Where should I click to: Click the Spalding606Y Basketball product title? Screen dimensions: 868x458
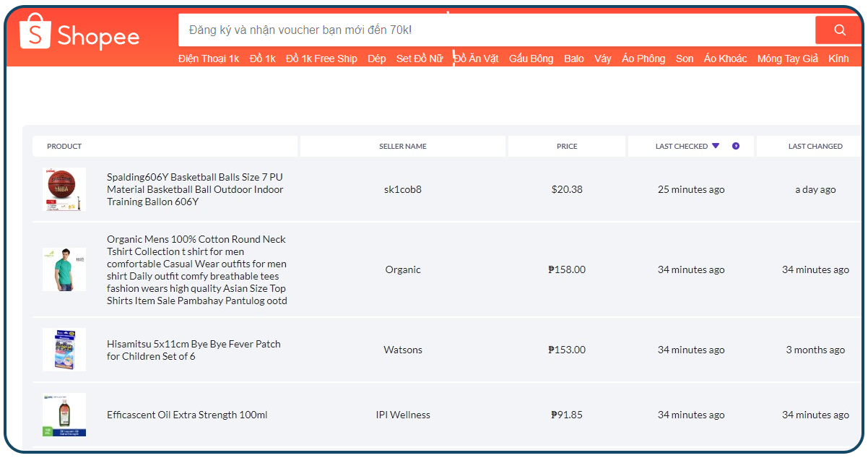(195, 189)
